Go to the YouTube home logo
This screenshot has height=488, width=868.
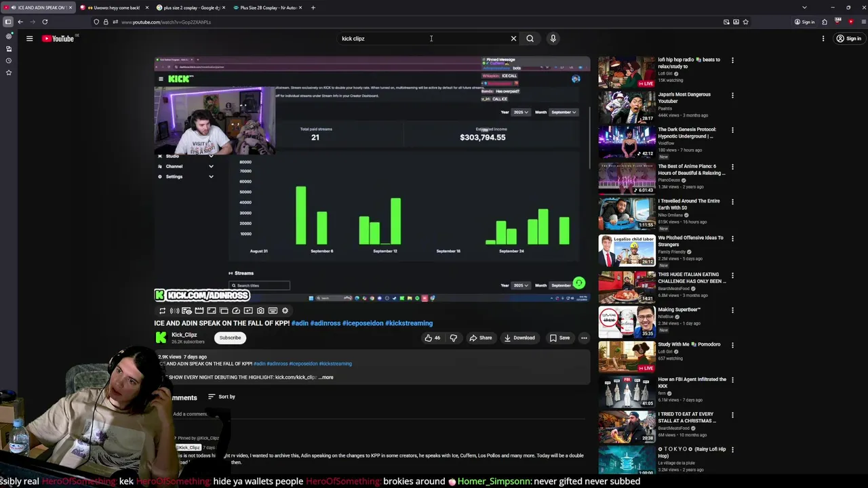pyautogui.click(x=58, y=39)
